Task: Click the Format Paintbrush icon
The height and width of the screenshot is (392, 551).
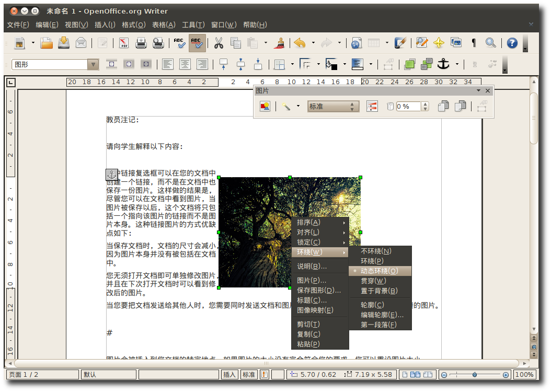Action: [280, 43]
